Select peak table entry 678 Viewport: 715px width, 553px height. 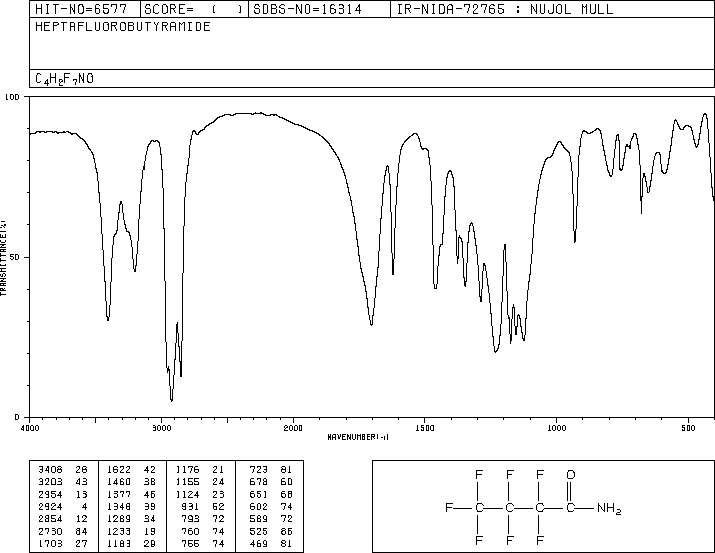(259, 482)
